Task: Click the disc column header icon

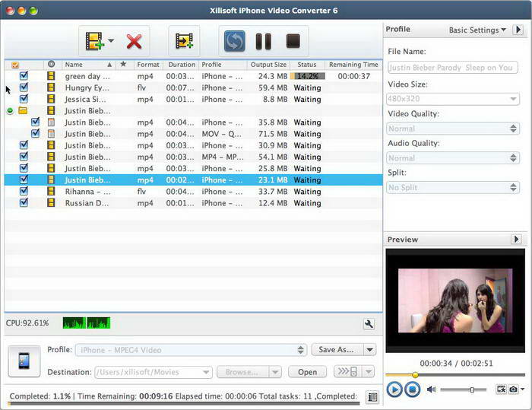Action: tap(51, 64)
